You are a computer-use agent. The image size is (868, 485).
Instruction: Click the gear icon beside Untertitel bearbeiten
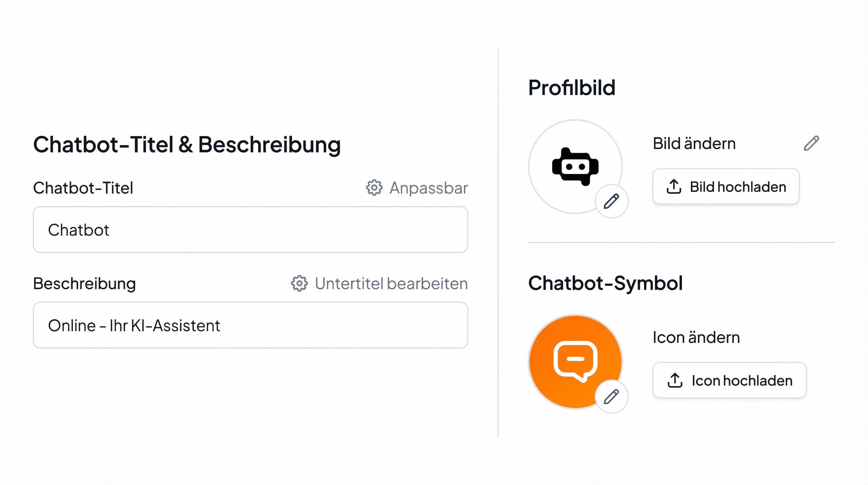pos(299,283)
